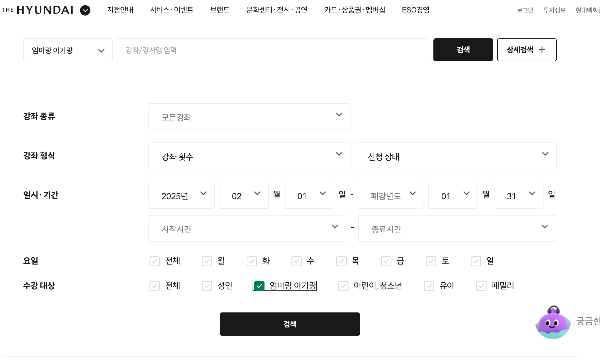The width and height of the screenshot is (600, 363).
Task: Click the bottom black 검색 button below the form
Action: point(290,324)
